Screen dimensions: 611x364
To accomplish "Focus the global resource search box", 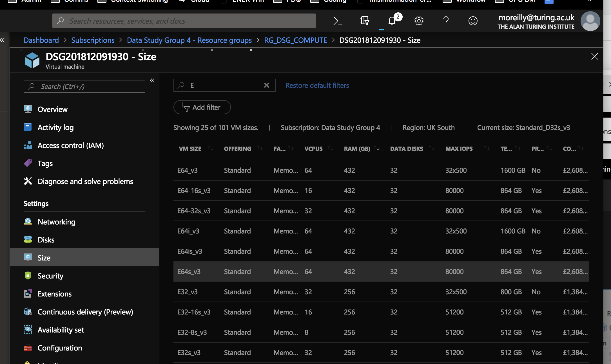I will [184, 21].
